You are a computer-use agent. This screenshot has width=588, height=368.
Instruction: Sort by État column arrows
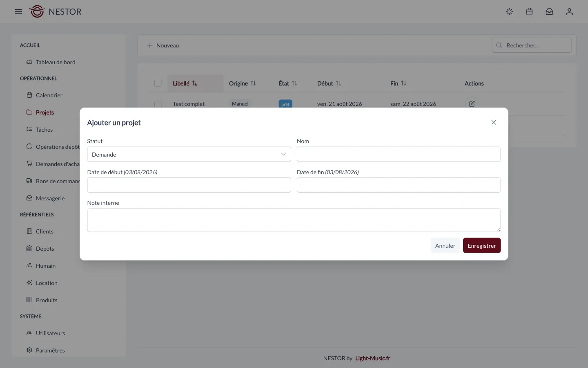click(294, 83)
